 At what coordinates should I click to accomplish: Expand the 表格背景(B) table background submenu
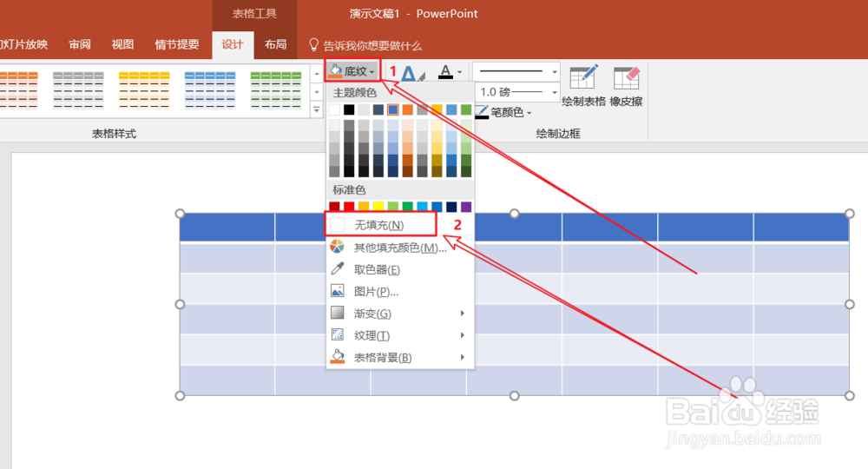(x=399, y=358)
